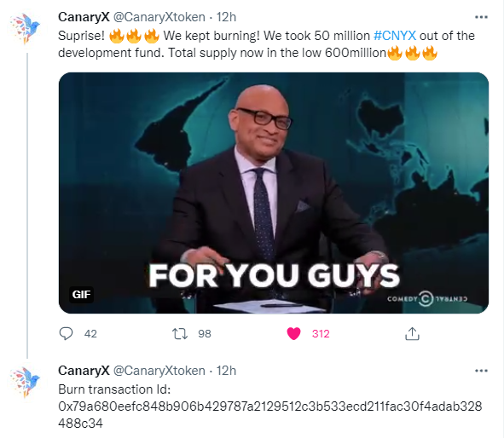Click the CanaryX name on first tweet
The width and height of the screenshot is (504, 438).
pos(84,17)
